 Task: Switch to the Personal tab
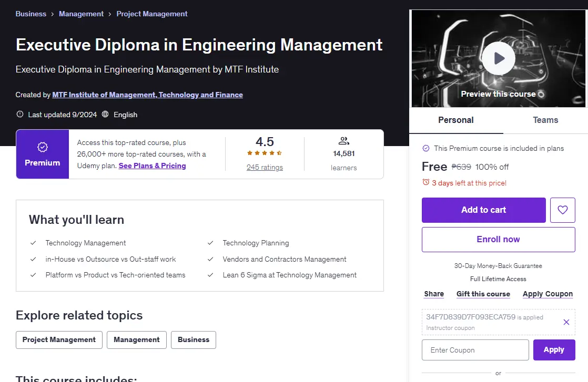tap(456, 120)
